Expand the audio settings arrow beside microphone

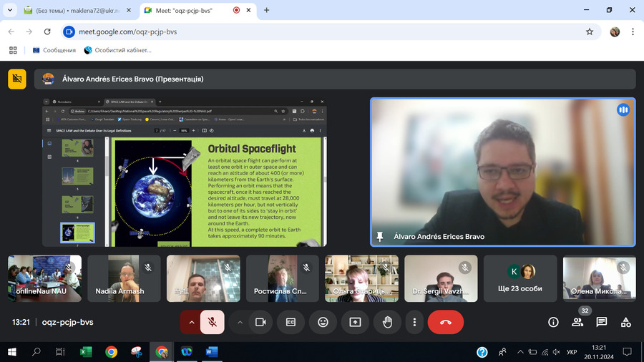[191, 323]
